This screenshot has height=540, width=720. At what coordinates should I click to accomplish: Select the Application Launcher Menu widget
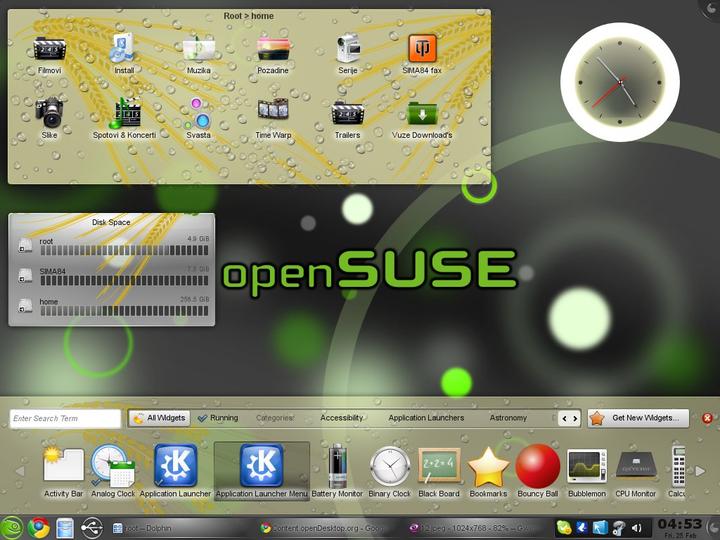tap(261, 471)
